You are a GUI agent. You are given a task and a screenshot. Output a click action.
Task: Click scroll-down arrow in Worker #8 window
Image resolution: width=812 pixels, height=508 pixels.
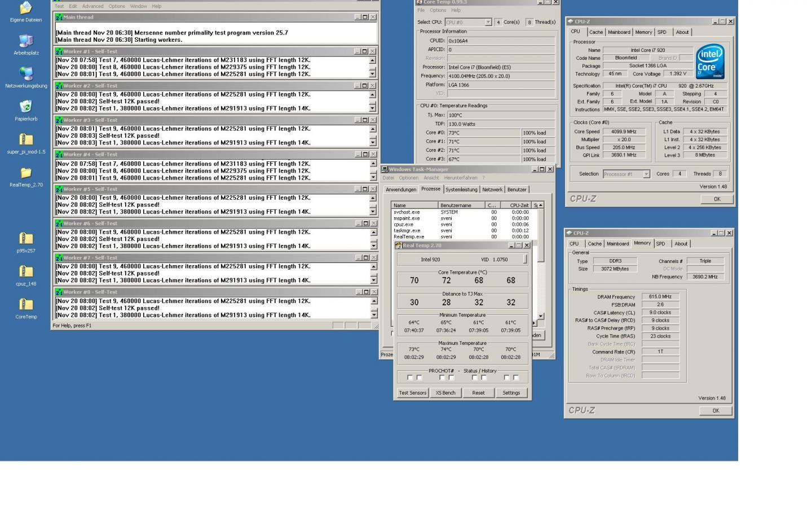tap(372, 315)
